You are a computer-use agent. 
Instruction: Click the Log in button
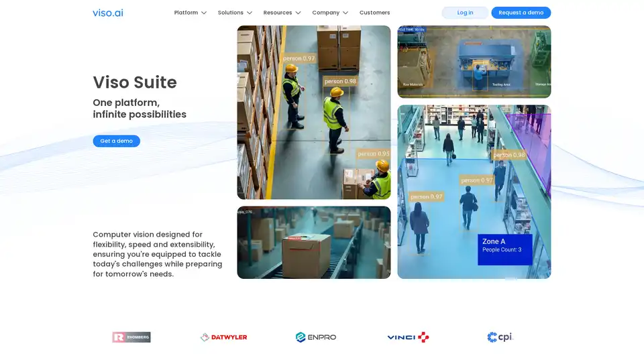click(x=465, y=13)
